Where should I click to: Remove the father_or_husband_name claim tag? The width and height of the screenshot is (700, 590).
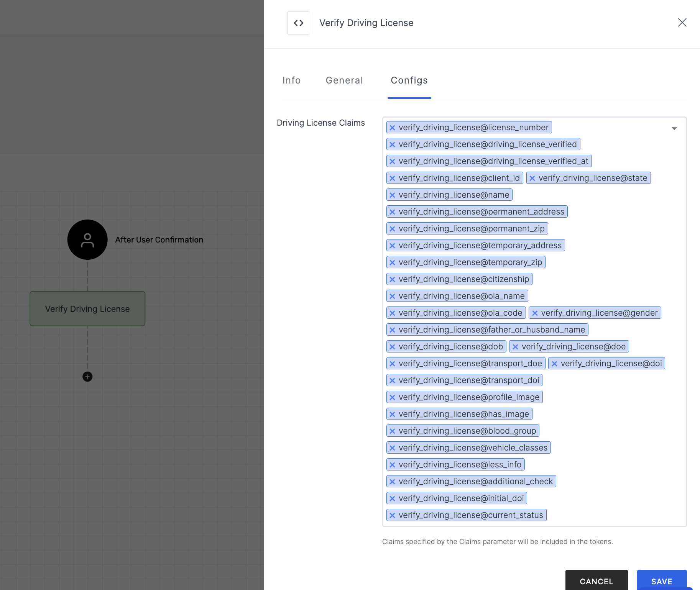392,330
